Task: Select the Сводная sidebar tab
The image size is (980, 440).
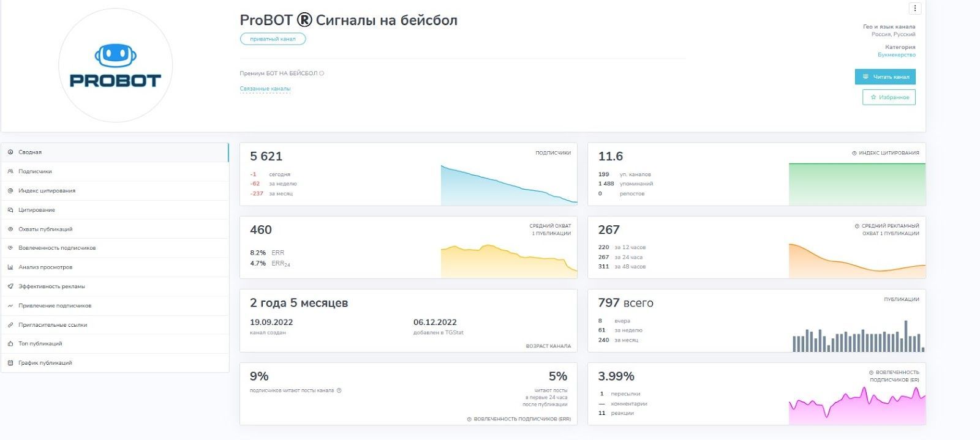Action: [30, 152]
